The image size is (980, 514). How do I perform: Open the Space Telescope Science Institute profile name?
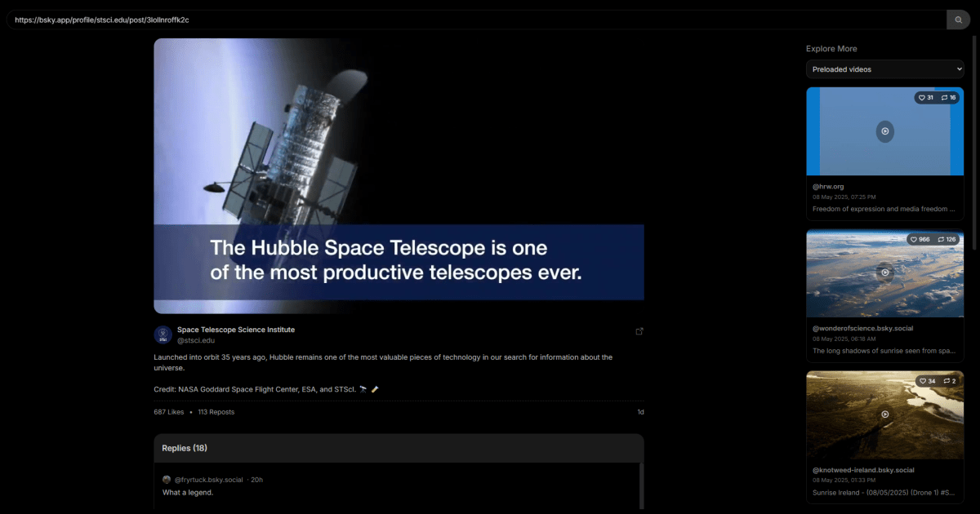(236, 330)
